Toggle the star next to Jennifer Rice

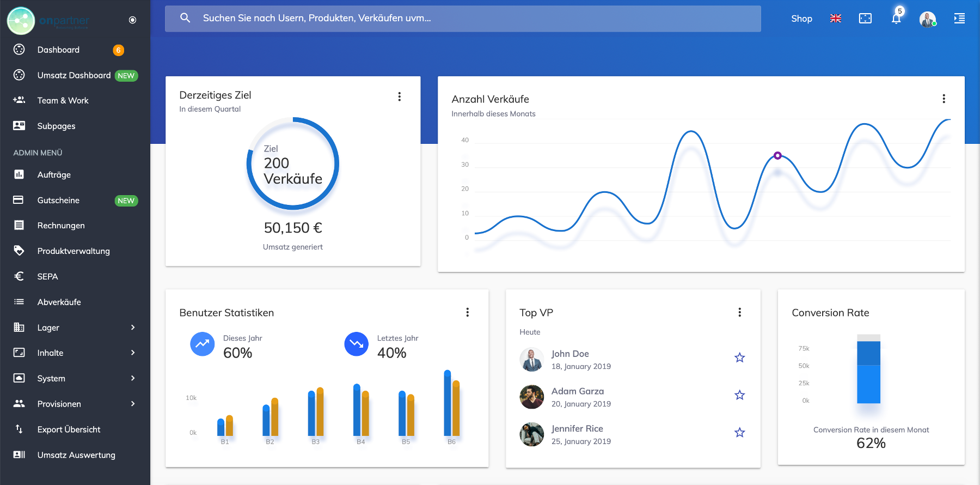[x=739, y=433]
